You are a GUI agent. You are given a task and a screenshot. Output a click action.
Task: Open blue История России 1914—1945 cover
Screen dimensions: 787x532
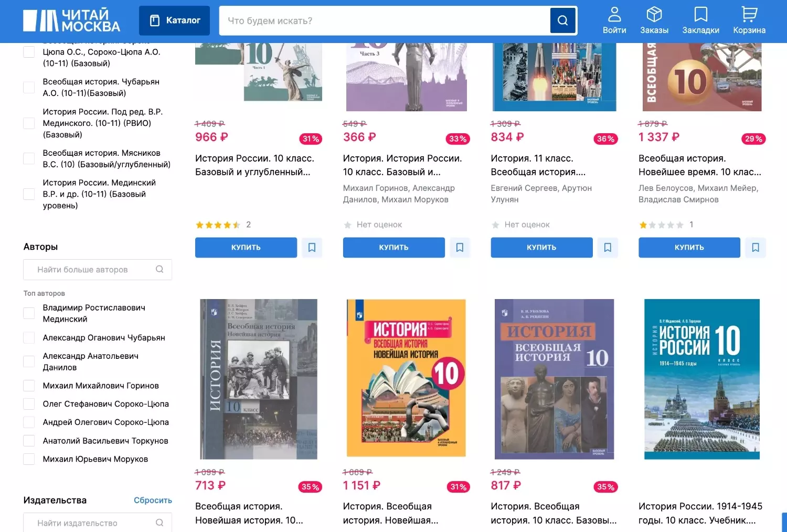(x=702, y=379)
